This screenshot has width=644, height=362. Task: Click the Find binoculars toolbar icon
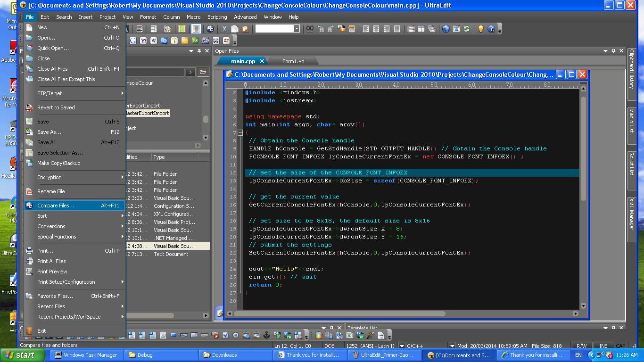tap(310, 29)
